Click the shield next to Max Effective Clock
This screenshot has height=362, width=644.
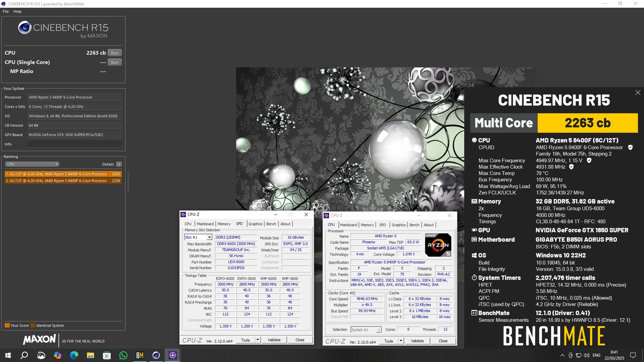click(571, 167)
